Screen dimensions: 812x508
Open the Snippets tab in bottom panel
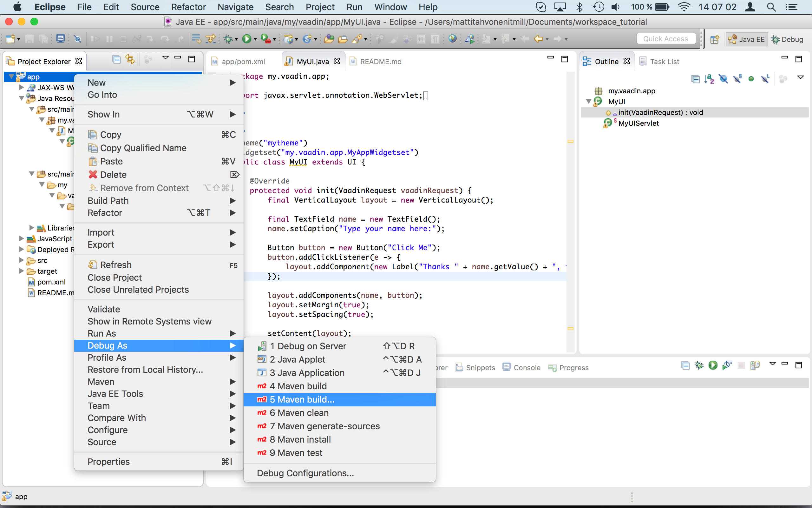475,368
